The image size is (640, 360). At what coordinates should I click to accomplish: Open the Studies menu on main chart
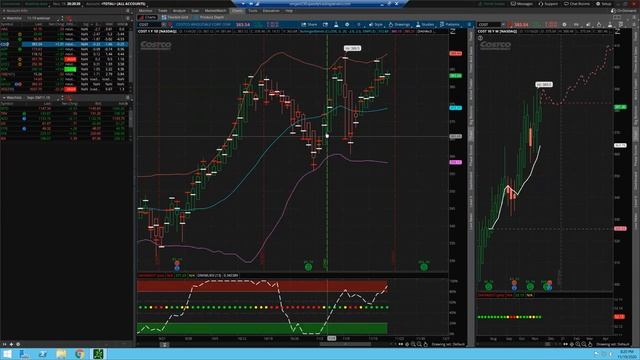pyautogui.click(x=425, y=24)
